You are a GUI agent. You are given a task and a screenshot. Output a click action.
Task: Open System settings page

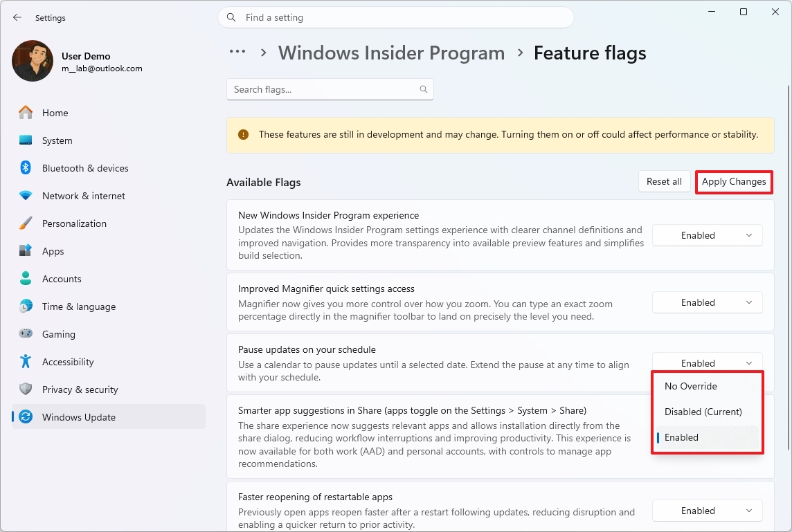[x=109, y=140]
